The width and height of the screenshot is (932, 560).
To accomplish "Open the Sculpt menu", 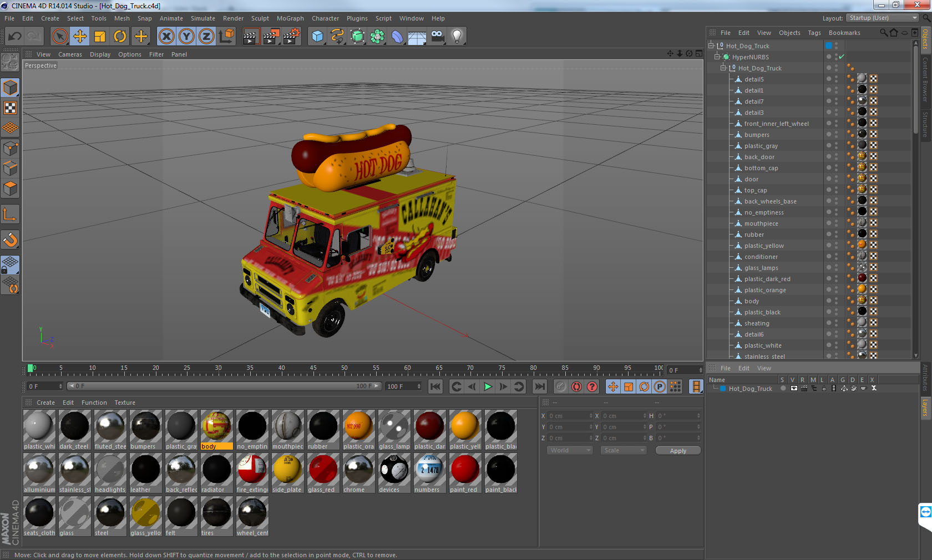I will (x=260, y=18).
